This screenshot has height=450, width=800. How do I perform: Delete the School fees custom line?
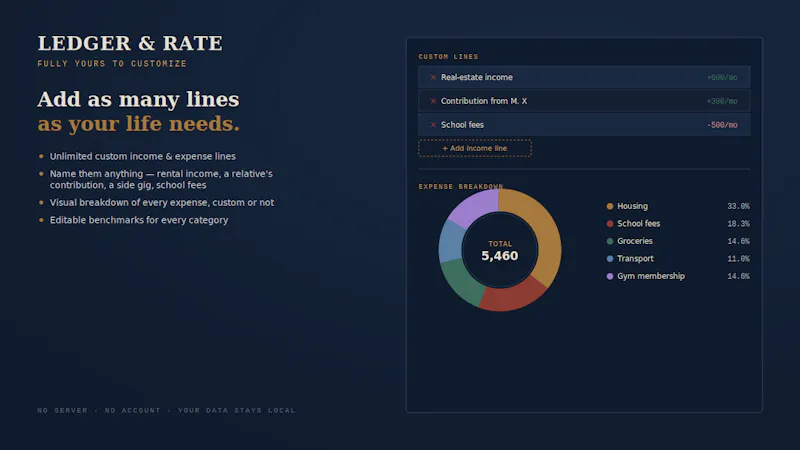[x=433, y=125]
